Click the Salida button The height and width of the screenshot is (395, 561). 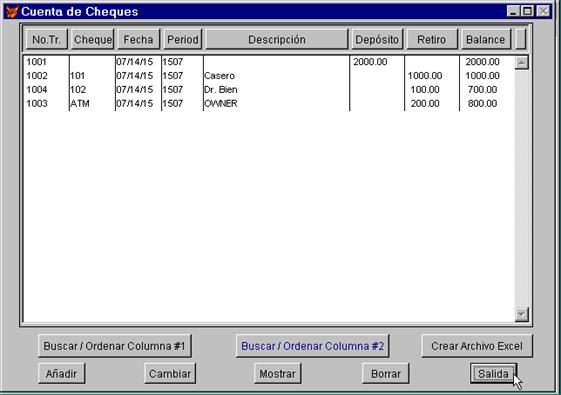pyautogui.click(x=493, y=374)
